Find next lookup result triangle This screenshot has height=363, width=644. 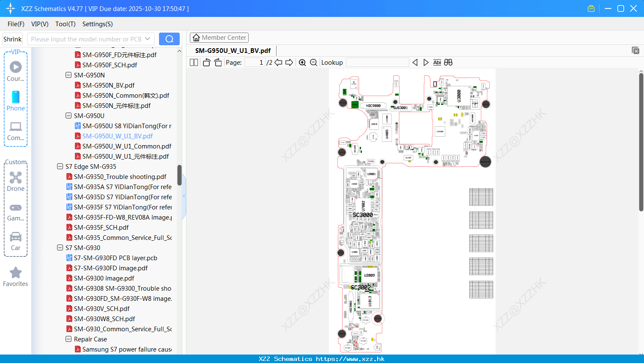tap(426, 62)
